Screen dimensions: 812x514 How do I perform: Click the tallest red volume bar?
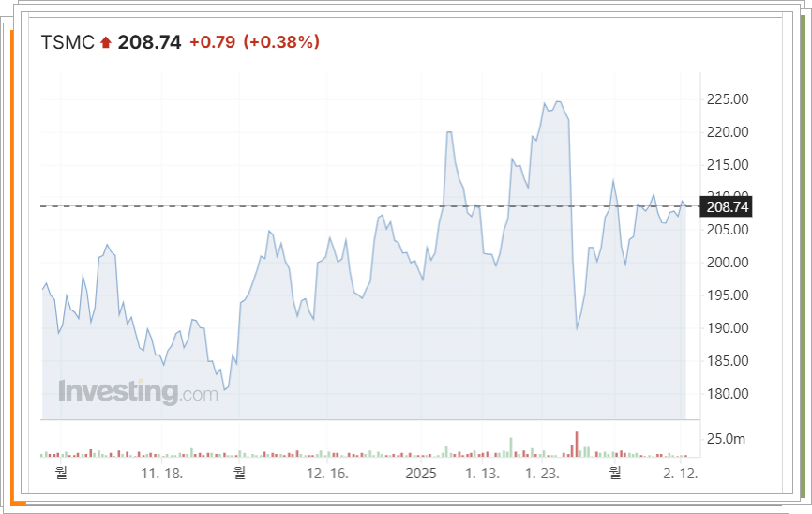coord(577,444)
